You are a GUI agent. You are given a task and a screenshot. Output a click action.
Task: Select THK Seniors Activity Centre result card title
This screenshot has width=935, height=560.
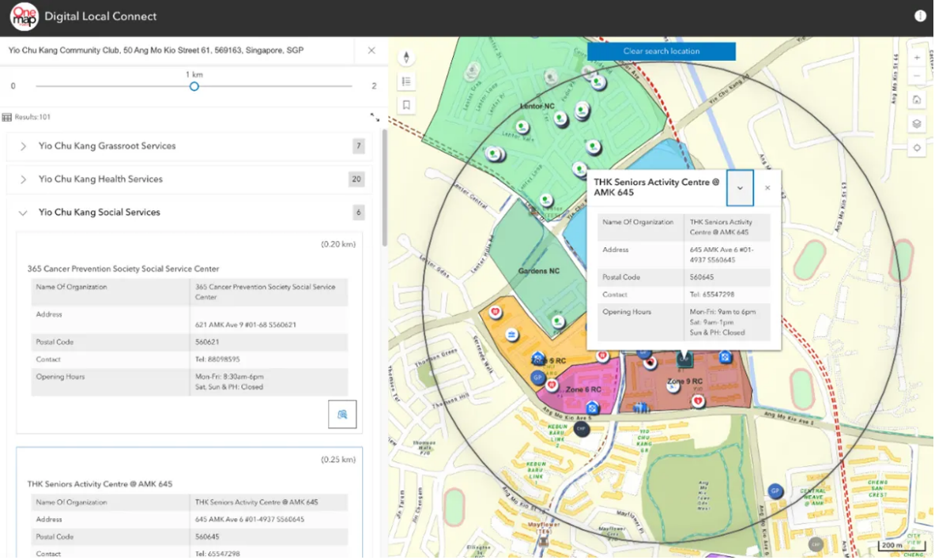(x=100, y=483)
